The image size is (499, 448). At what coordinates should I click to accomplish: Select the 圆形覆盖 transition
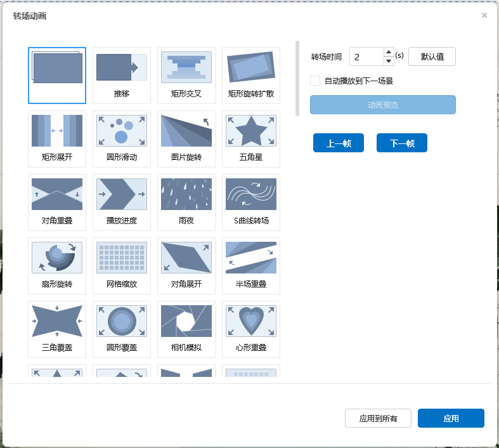pos(122,329)
